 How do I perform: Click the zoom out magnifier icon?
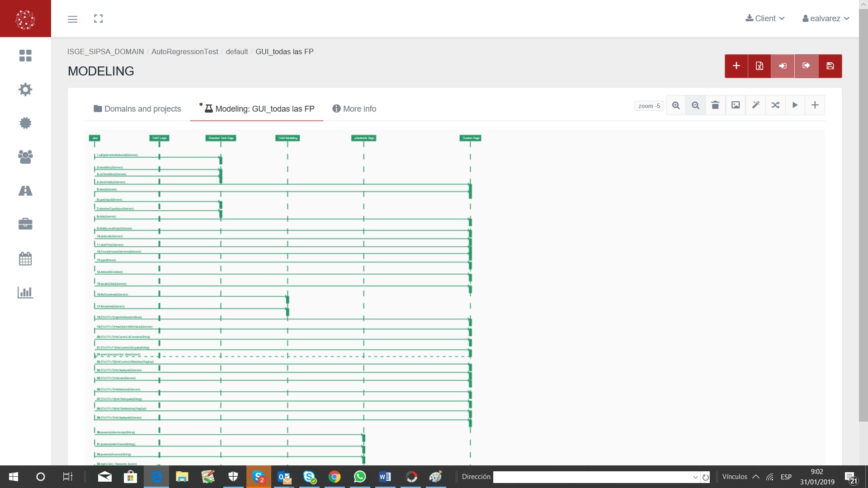point(695,105)
